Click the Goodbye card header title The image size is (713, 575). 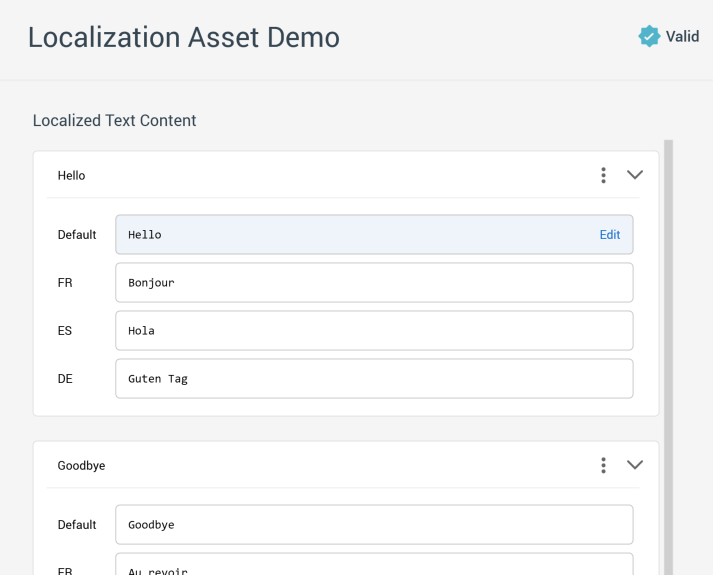tap(81, 465)
